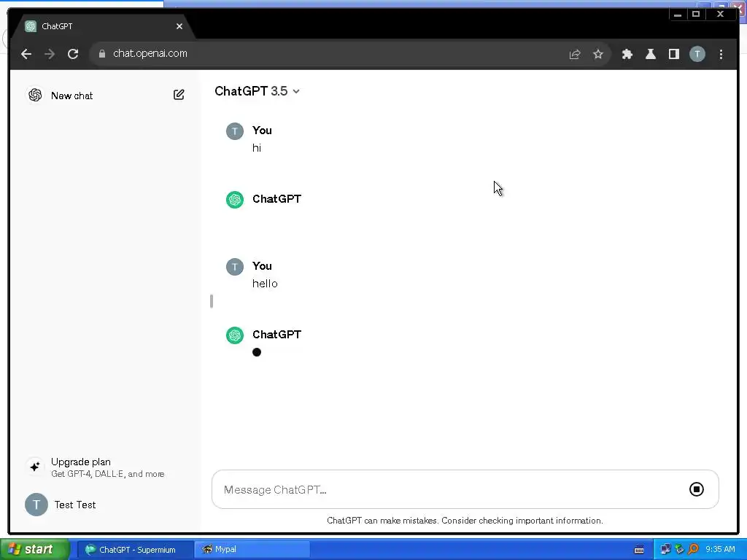747x560 pixels.
Task: Click the user avatar next to 'hi'
Action: [235, 131]
